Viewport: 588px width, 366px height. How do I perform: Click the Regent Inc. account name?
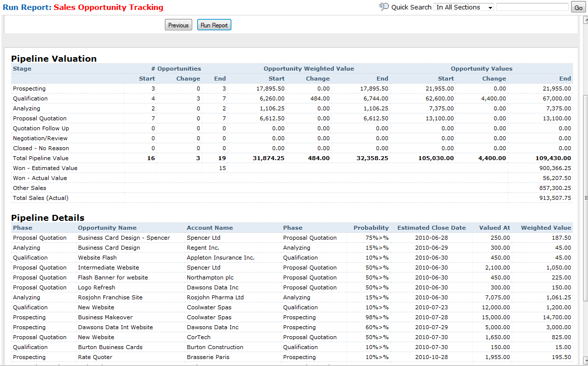(x=203, y=248)
